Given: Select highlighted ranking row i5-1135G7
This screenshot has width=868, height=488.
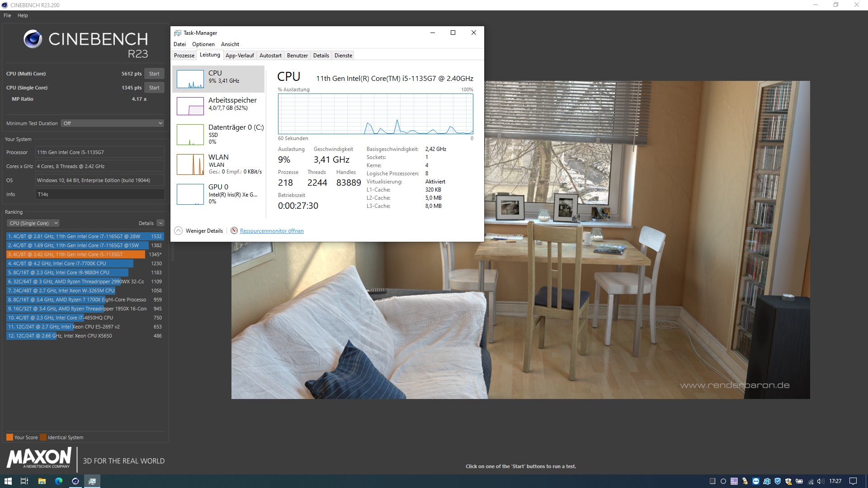Looking at the screenshot, I should (85, 254).
